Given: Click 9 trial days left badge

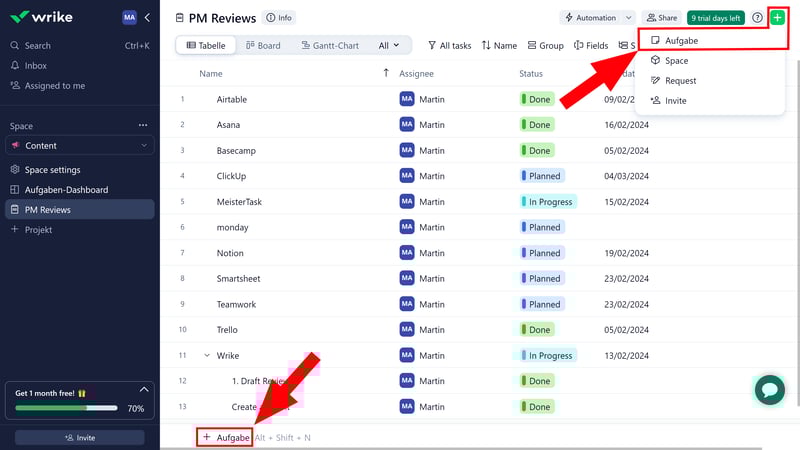Looking at the screenshot, I should tap(716, 18).
